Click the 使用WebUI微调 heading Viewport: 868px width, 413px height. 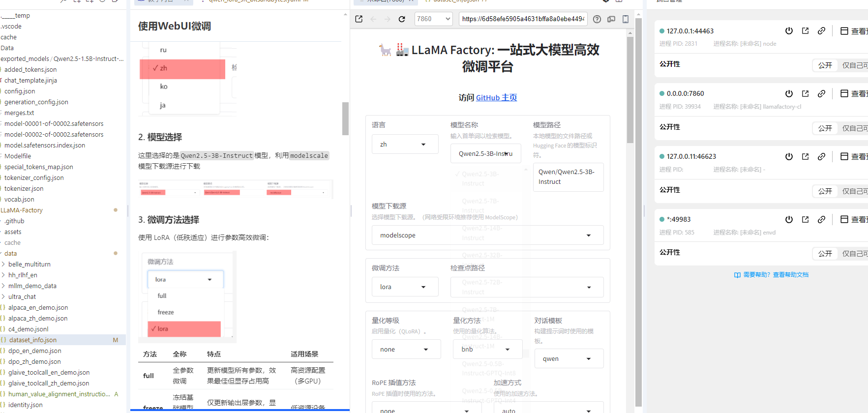[175, 26]
